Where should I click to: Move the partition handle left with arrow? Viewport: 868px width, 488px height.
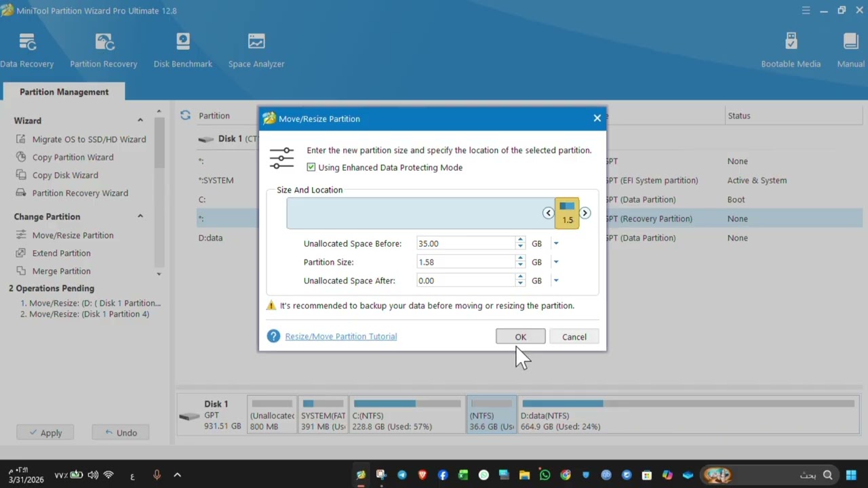pyautogui.click(x=548, y=213)
